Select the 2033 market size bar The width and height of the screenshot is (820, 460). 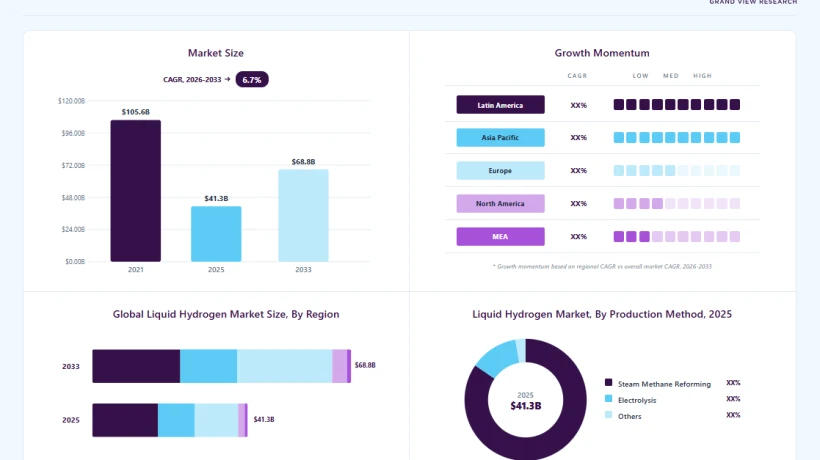(303, 215)
